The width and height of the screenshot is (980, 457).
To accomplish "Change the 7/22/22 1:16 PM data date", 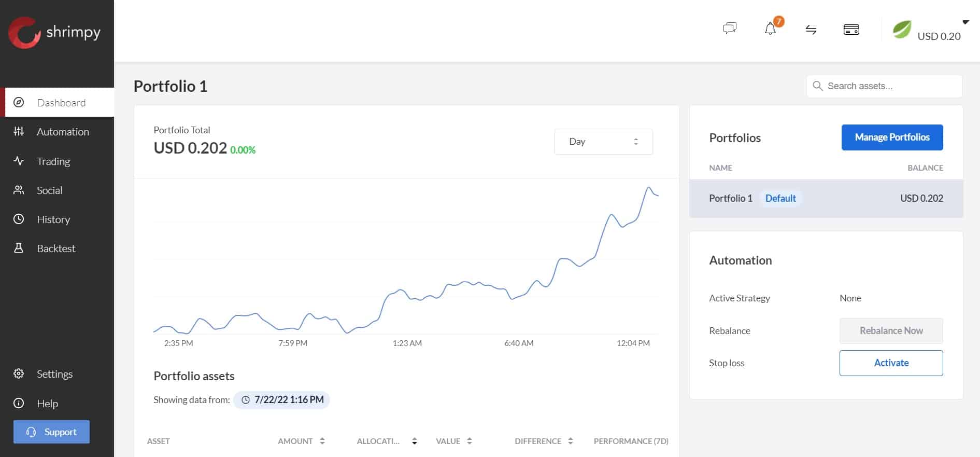I will 281,400.
